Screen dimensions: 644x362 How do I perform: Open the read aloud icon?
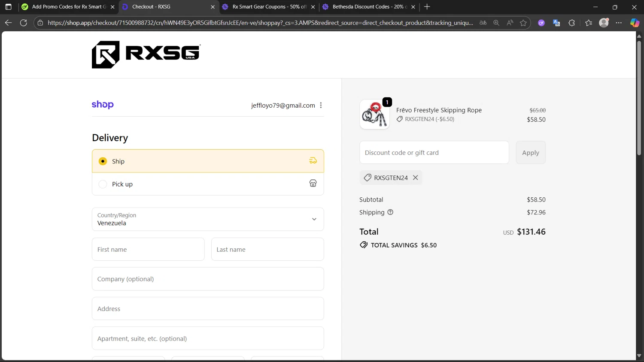point(510,23)
